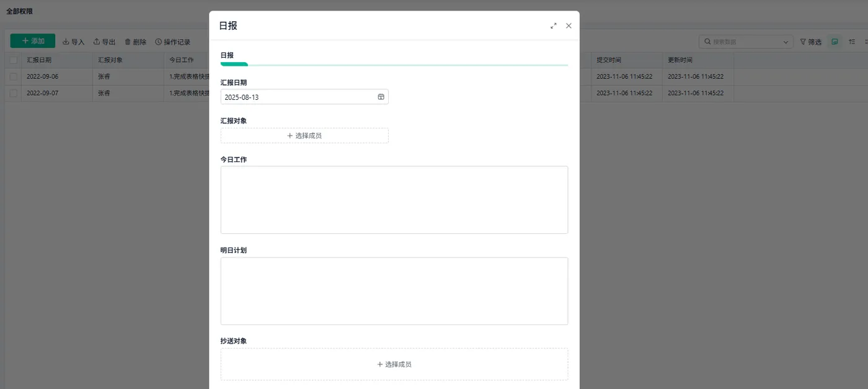The image size is (868, 389).
Task: Click 今日工作 cell in the 2022-09-06 row
Action: coord(187,76)
